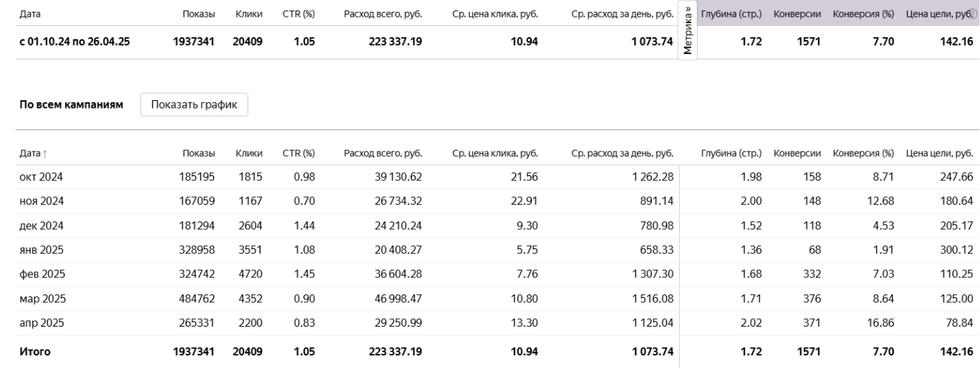This screenshot has height=368, width=980.
Task: Click the Итого row label
Action: pos(34,351)
